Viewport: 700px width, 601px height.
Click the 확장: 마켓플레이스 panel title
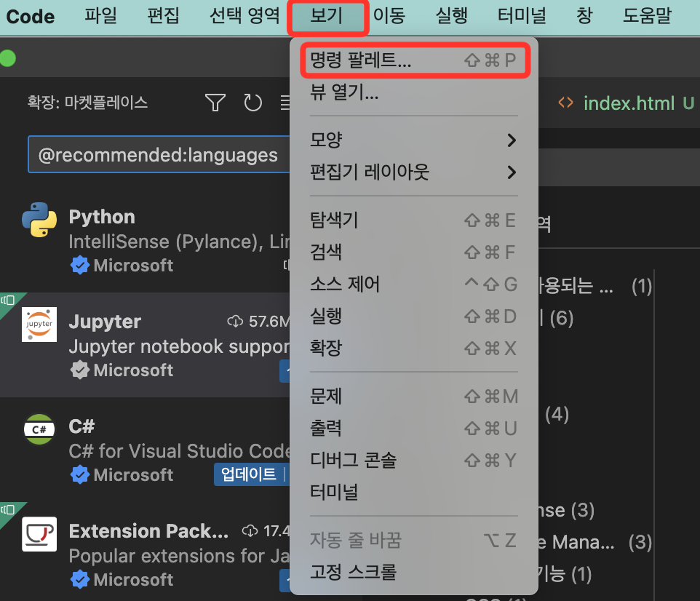(x=87, y=103)
